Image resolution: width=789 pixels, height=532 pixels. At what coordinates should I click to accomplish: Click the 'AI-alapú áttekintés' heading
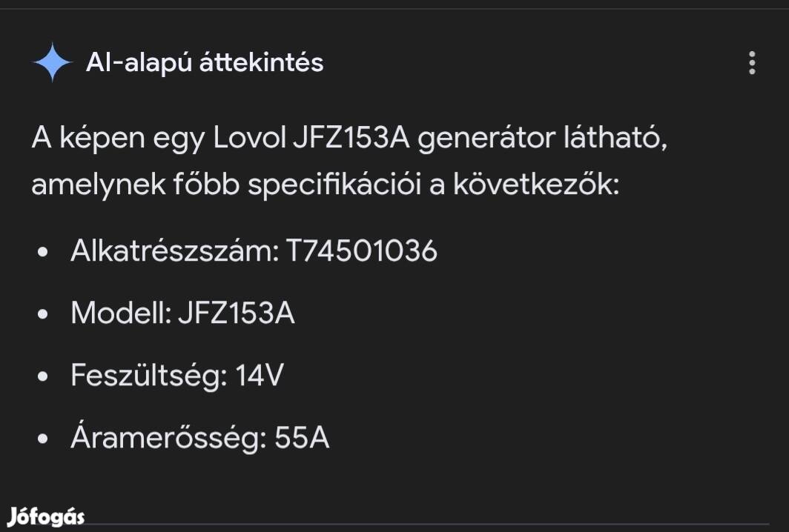pos(205,63)
